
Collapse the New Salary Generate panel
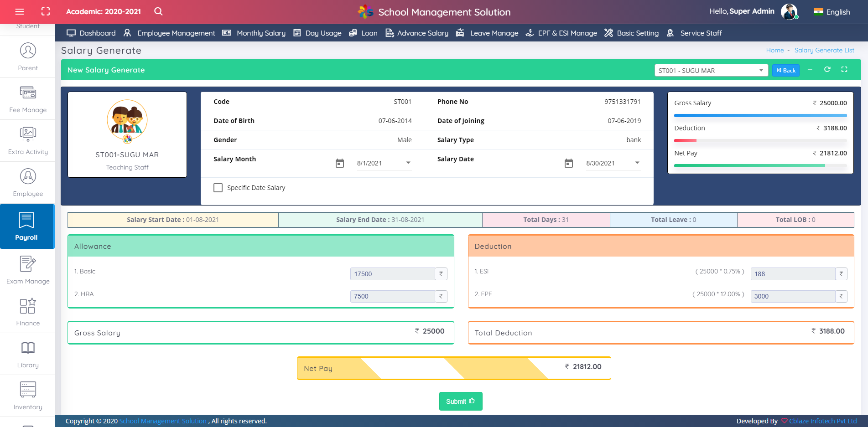point(810,70)
